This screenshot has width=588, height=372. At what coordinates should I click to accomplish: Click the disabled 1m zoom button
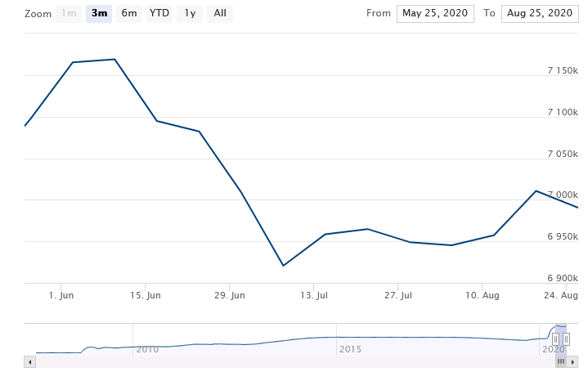[69, 13]
